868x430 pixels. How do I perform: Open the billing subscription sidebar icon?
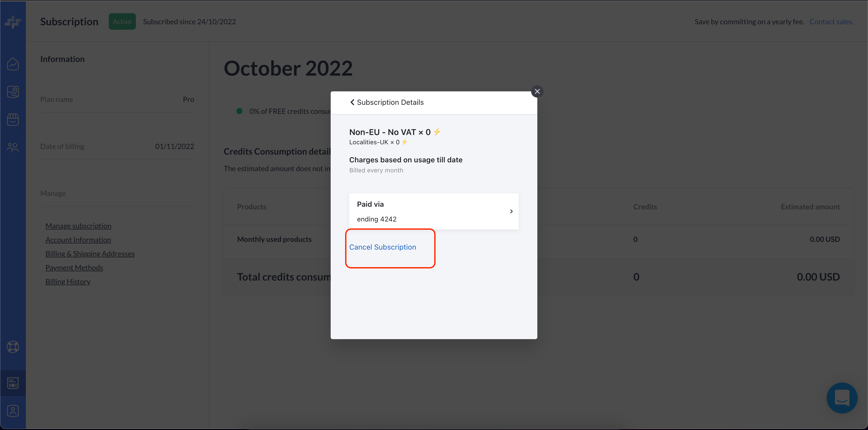point(13,383)
